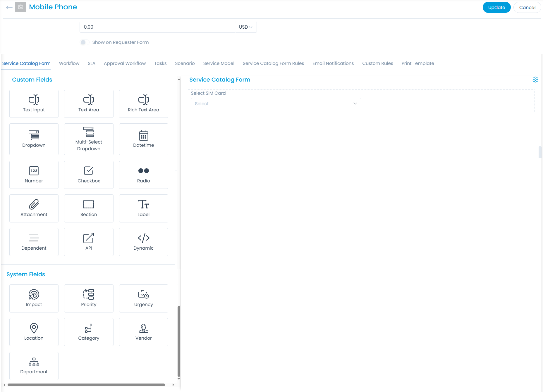The width and height of the screenshot is (543, 392).
Task: Add a Datetime field to the form
Action: tap(143, 139)
